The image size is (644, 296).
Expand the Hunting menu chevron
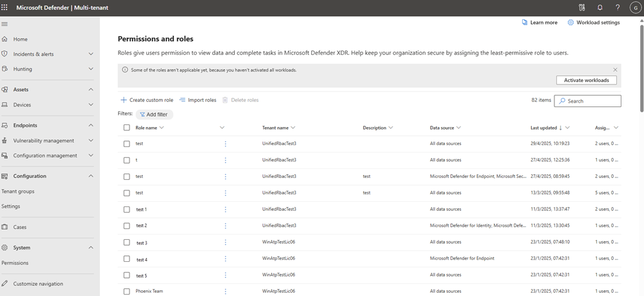(91, 69)
